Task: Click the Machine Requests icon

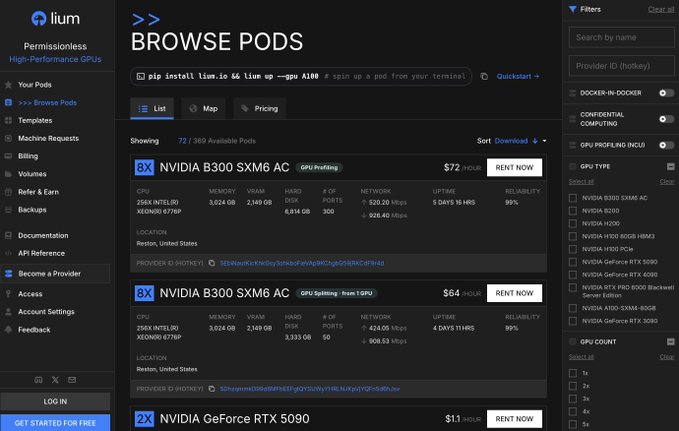Action: click(8, 138)
